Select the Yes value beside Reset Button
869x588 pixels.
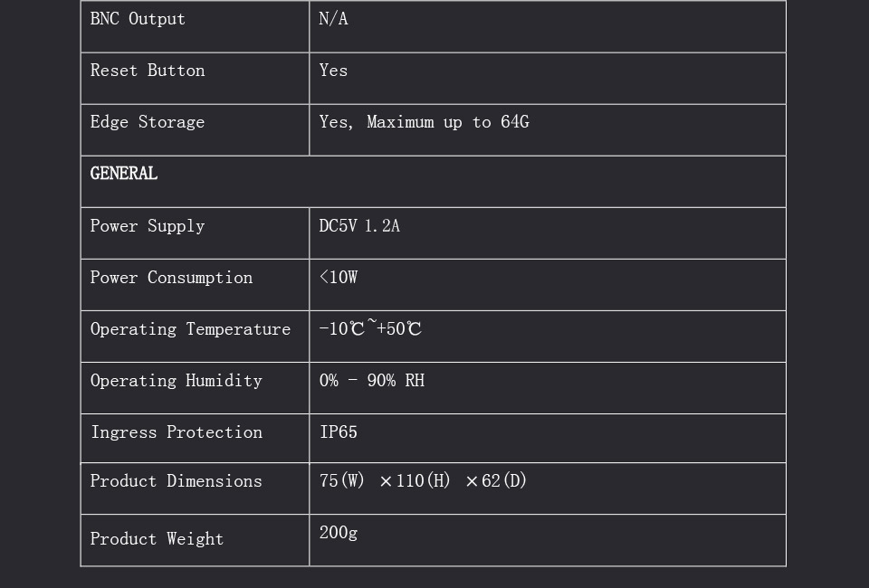[333, 71]
